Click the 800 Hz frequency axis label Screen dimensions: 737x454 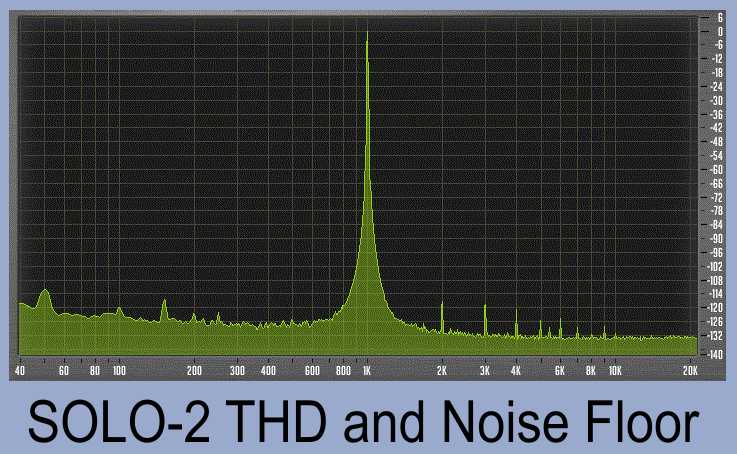click(x=344, y=371)
